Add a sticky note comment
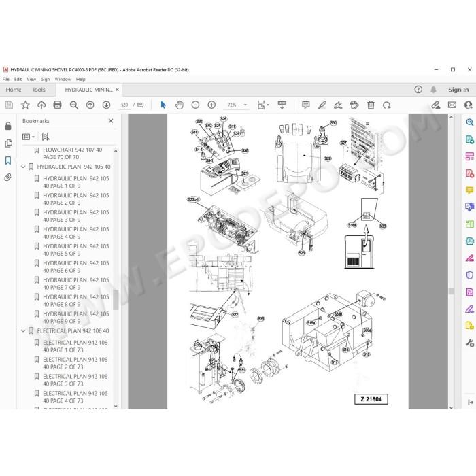 306,105
